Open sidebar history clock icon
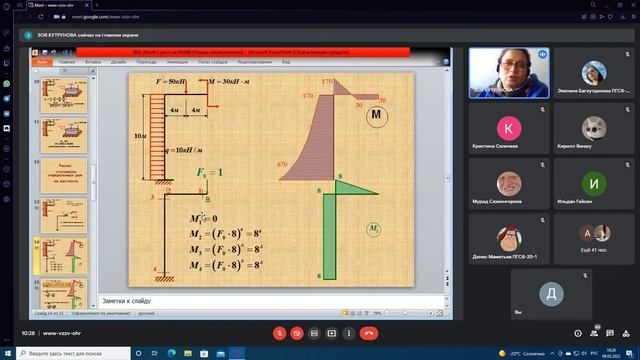This screenshot has height=360, width=640. point(7,169)
